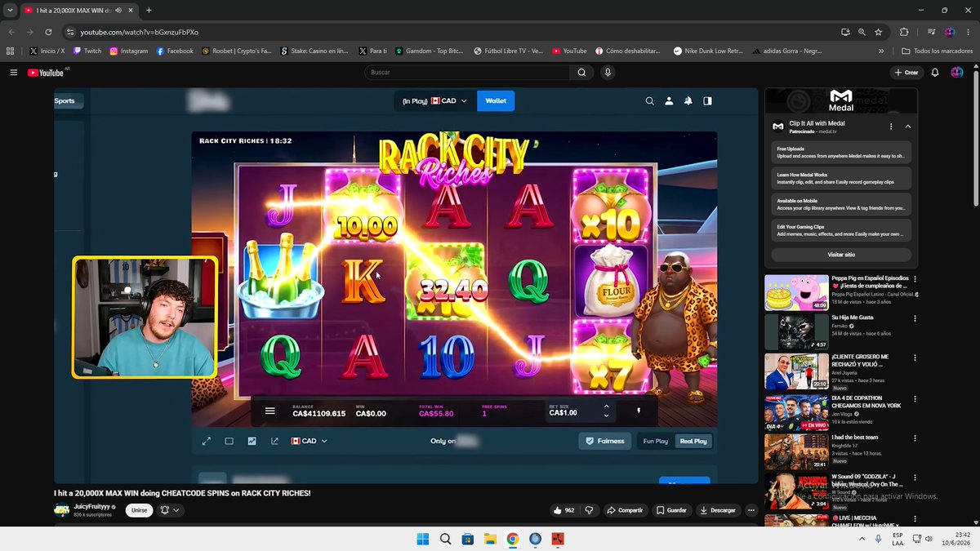The width and height of the screenshot is (980, 551).
Task: Open the browser extensions puzzle icon
Action: [904, 32]
